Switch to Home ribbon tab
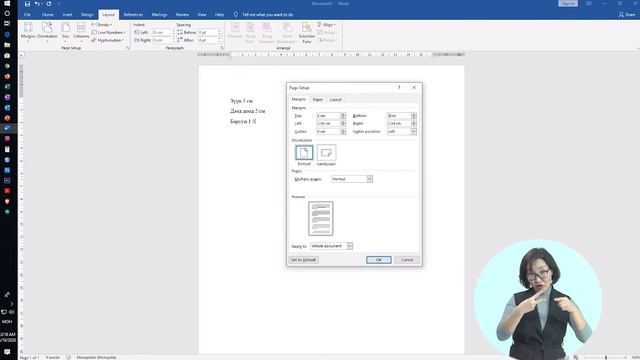The width and height of the screenshot is (640, 360). point(48,15)
